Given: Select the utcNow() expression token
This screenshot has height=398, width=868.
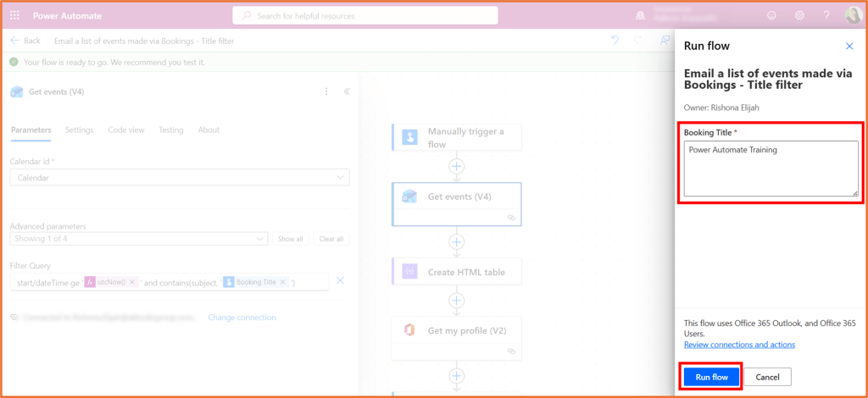Looking at the screenshot, I should tap(110, 282).
